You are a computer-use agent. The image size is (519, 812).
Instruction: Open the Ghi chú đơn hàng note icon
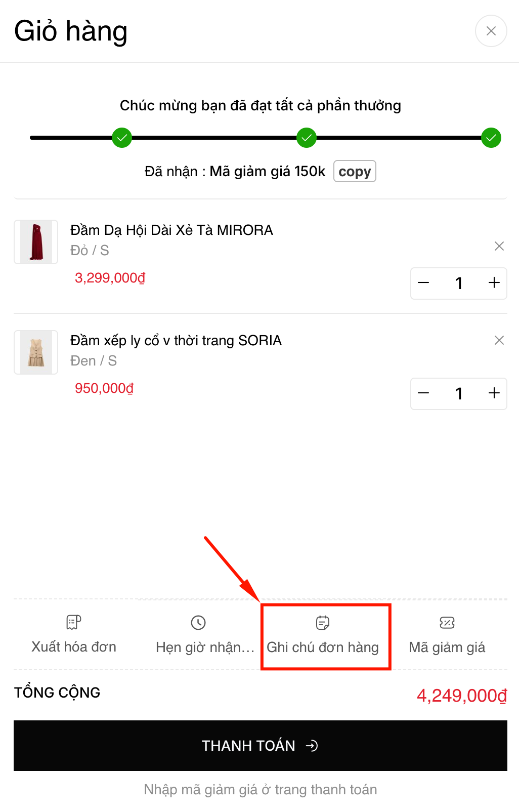coord(323,623)
